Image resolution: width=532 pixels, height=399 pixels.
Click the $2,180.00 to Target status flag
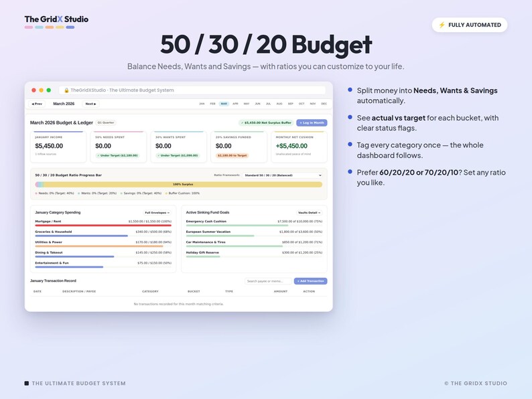tap(232, 155)
